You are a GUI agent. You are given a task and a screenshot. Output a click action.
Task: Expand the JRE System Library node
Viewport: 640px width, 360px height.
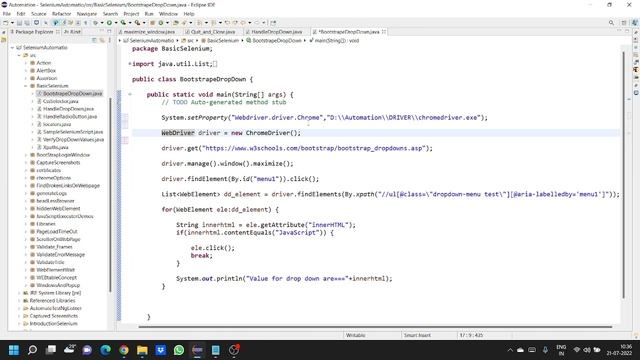coord(19,293)
